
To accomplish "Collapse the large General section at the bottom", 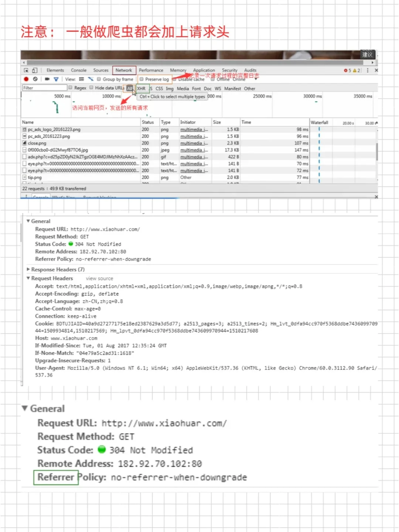I will point(25,408).
